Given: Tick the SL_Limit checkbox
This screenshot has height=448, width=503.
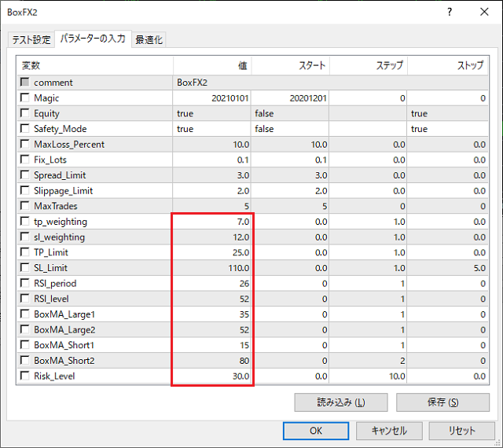Looking at the screenshot, I should coord(24,267).
